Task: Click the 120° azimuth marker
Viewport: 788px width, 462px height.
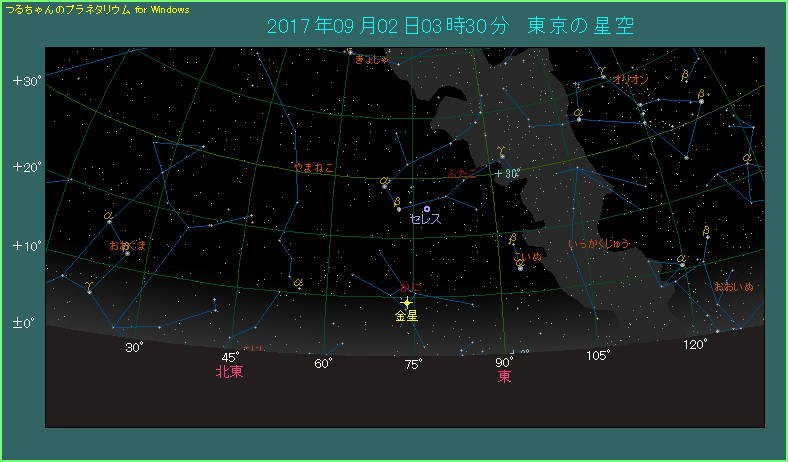Action: pyautogui.click(x=695, y=344)
